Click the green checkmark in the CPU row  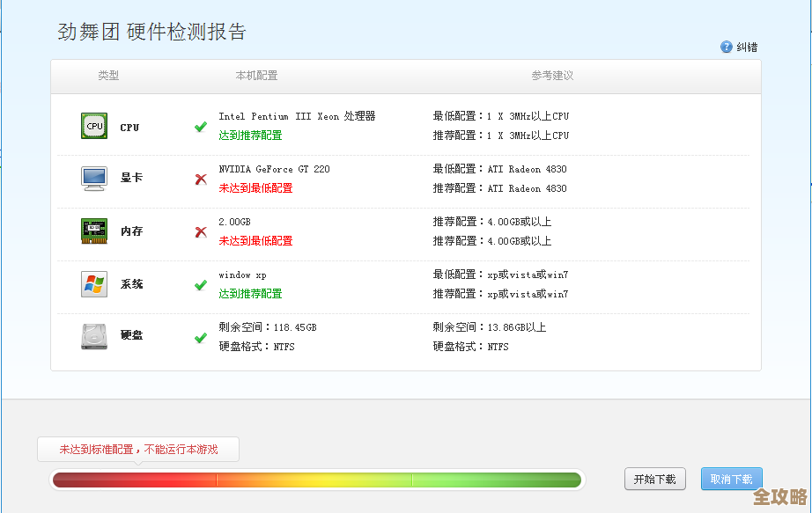click(201, 126)
